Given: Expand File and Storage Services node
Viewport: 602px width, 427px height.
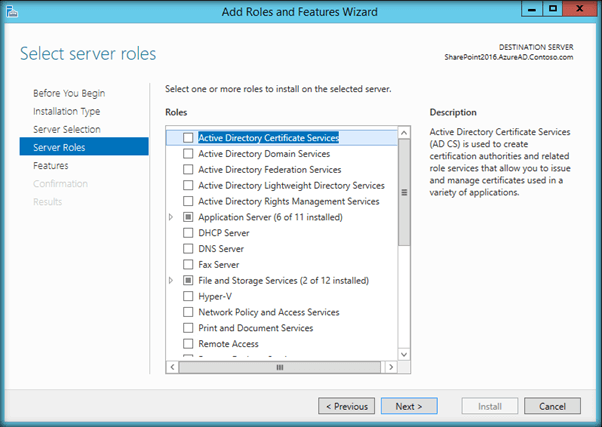Looking at the screenshot, I should (171, 281).
